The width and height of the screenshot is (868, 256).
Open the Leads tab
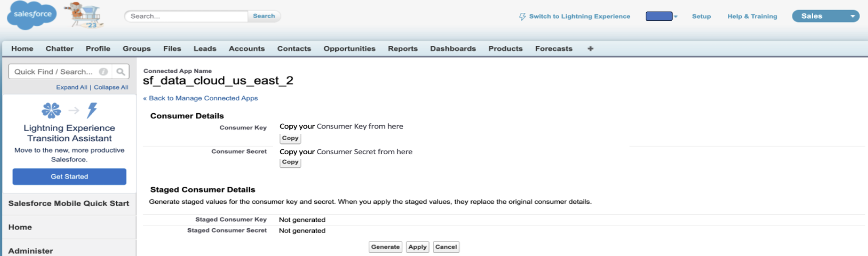[205, 49]
